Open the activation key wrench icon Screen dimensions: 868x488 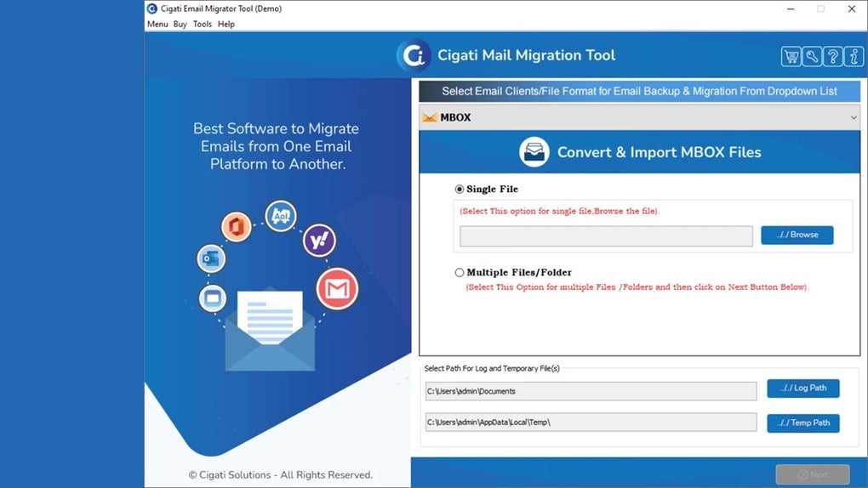pyautogui.click(x=812, y=56)
